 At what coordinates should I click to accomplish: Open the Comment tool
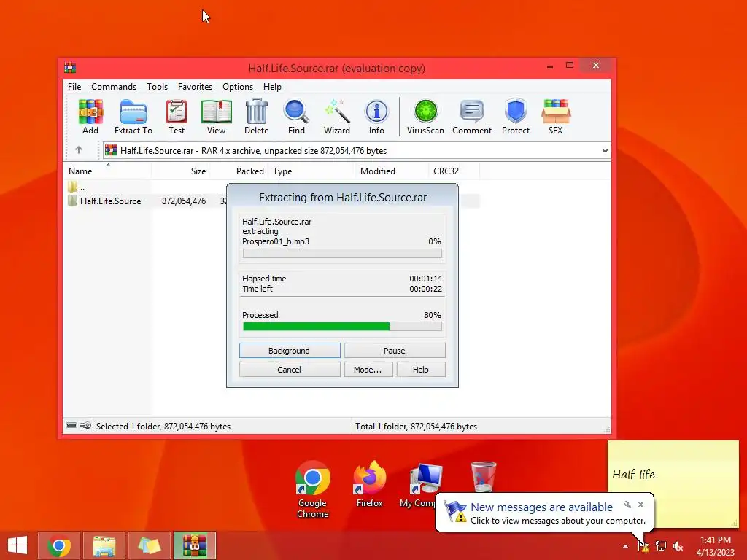[x=472, y=117]
